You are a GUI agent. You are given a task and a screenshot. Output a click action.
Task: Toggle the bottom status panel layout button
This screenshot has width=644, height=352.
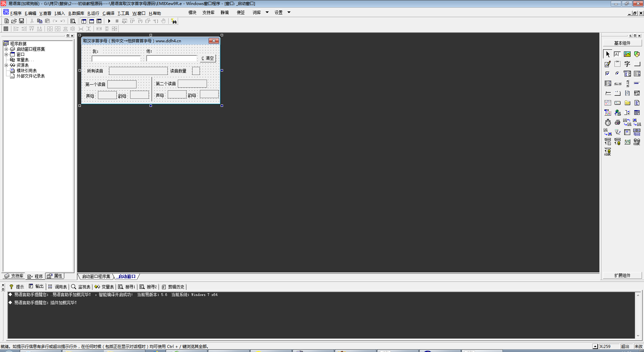coord(92,21)
